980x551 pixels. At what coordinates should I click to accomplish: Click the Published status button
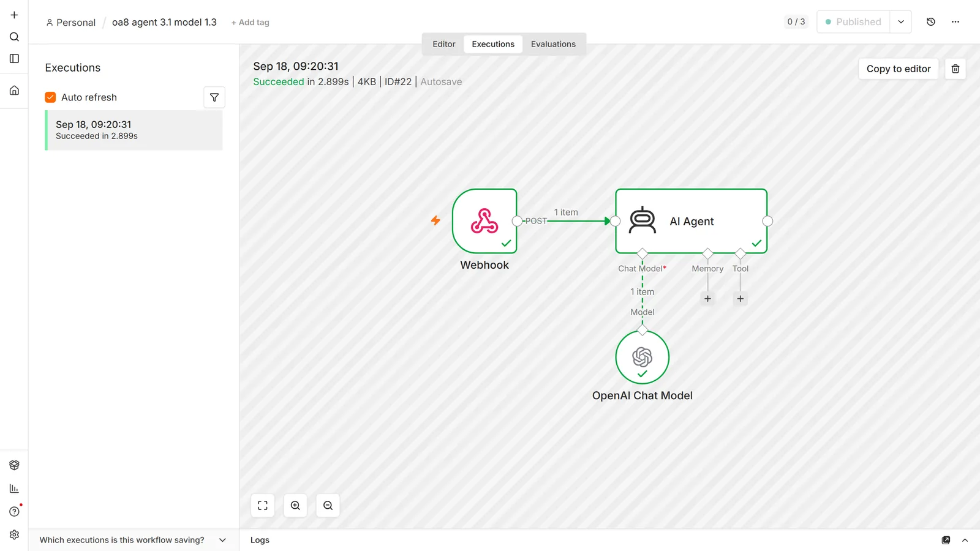point(853,22)
